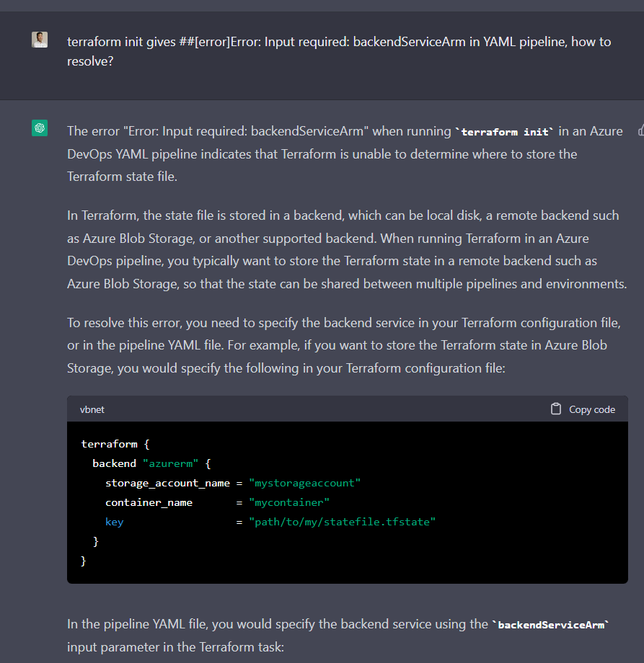This screenshot has width=644, height=663.
Task: Click the inline `backendServiceArm` code text
Action: pos(551,625)
